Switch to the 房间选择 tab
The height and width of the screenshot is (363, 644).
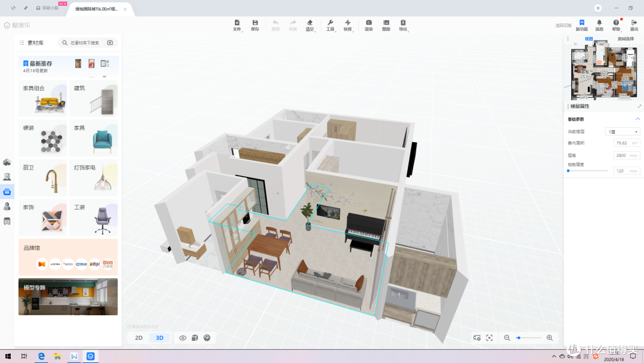tap(626, 39)
